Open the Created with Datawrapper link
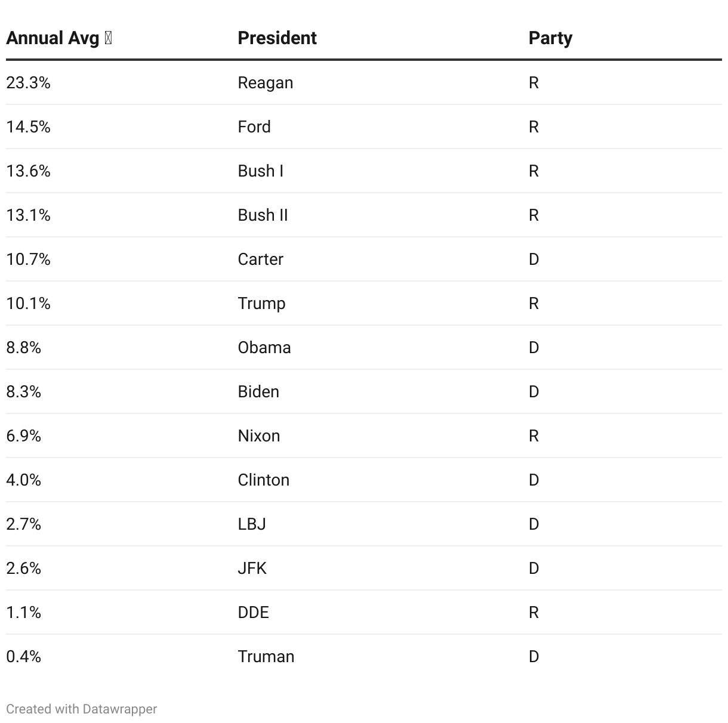This screenshot has height=723, width=728. coord(82,709)
